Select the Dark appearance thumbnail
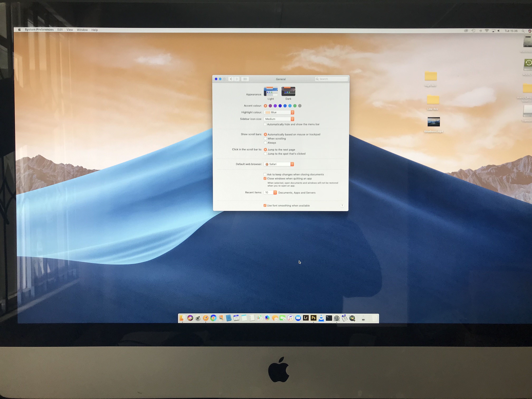The image size is (532, 399). pos(288,92)
